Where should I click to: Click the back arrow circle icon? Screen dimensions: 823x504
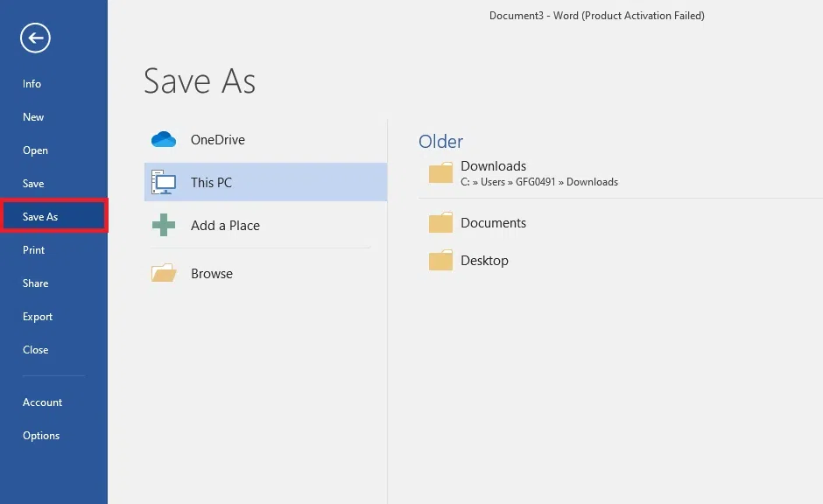35,38
